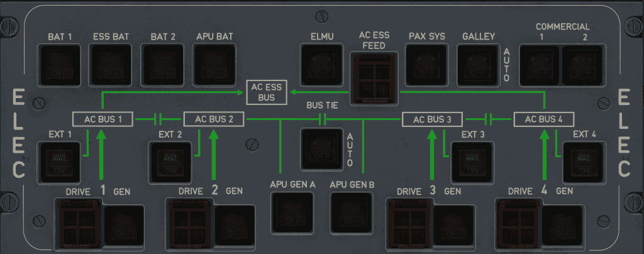
Task: Click the guarded AC ESS FEED switch
Action: [x=374, y=79]
